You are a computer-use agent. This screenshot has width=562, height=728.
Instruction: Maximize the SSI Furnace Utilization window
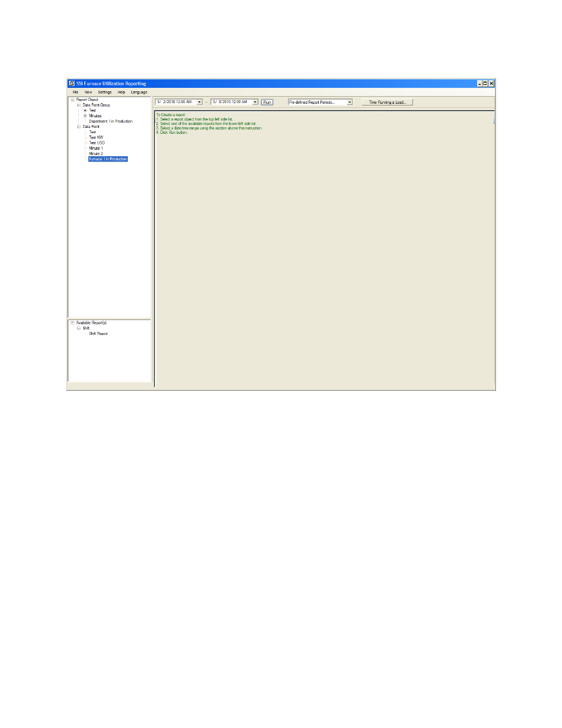tap(485, 84)
